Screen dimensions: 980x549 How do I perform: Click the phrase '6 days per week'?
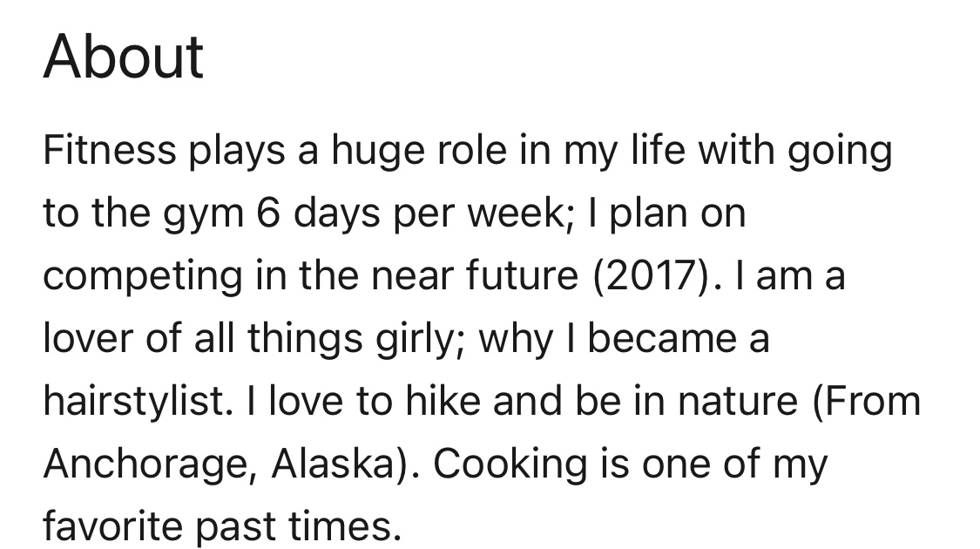(410, 213)
